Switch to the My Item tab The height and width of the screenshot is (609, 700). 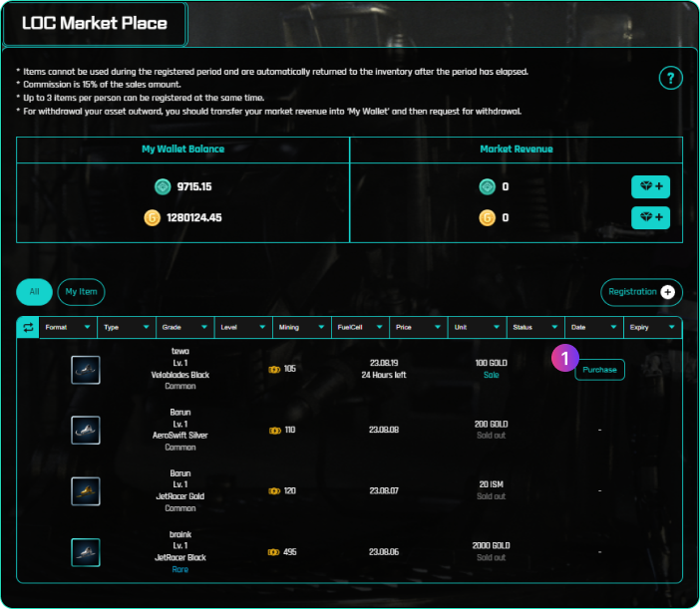click(81, 292)
